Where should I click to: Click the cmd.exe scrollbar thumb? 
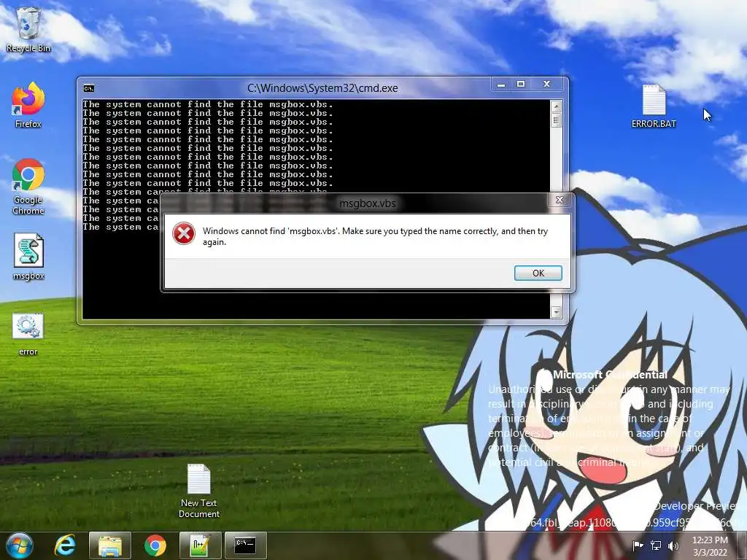tap(556, 120)
